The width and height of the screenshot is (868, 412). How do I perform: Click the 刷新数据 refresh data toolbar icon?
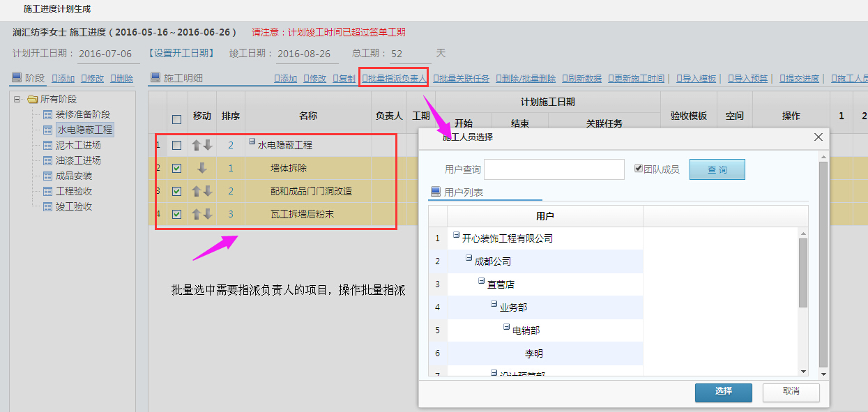click(x=581, y=78)
